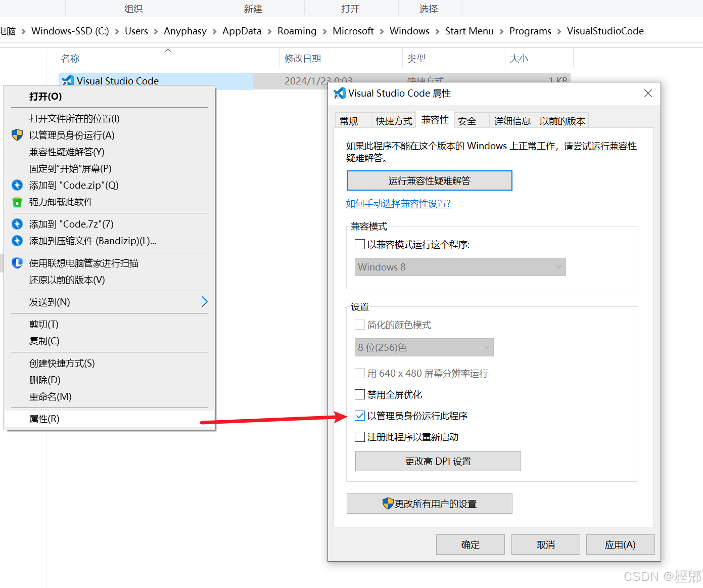Select 删除(D) menu entry
This screenshot has height=588, width=703.
pyautogui.click(x=110, y=380)
